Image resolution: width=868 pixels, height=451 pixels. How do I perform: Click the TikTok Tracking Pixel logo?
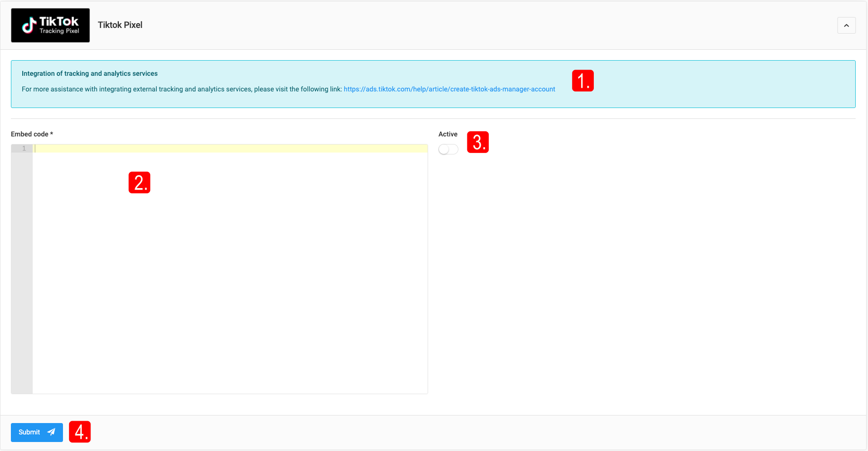pos(50,25)
